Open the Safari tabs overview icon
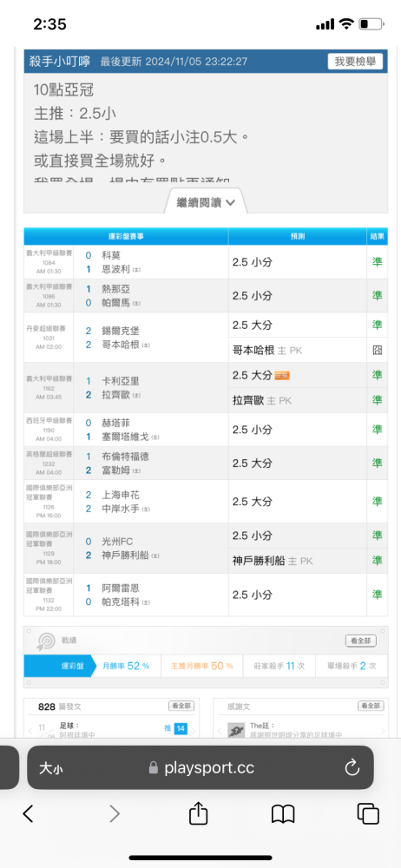The height and width of the screenshot is (868, 401). point(368,813)
